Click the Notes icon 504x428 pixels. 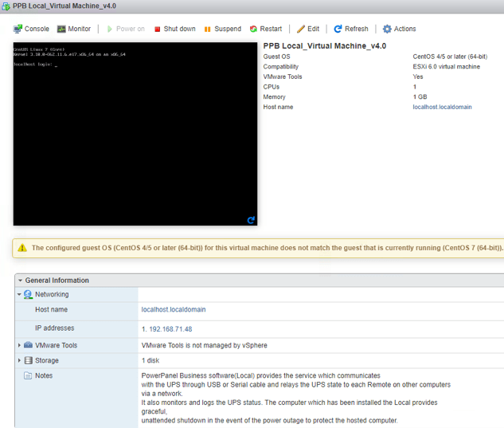pos(28,375)
